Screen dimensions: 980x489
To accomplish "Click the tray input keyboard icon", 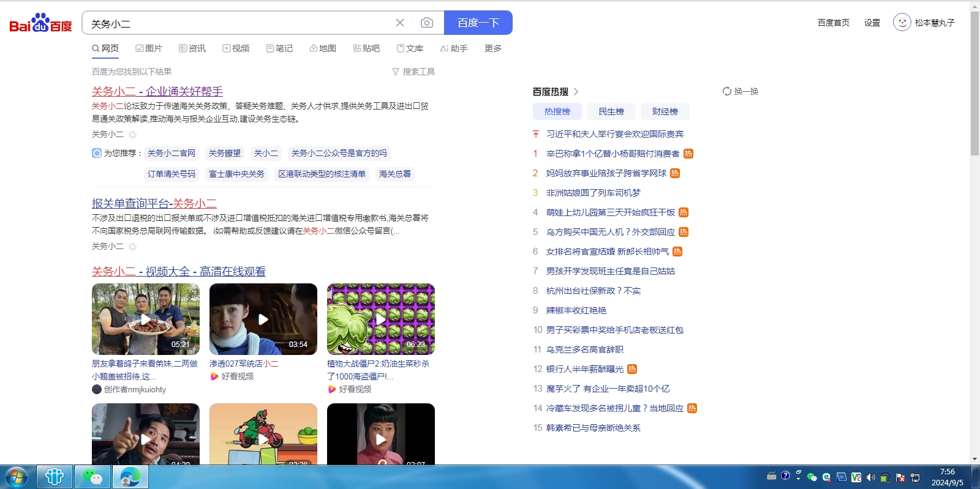I will click(772, 476).
